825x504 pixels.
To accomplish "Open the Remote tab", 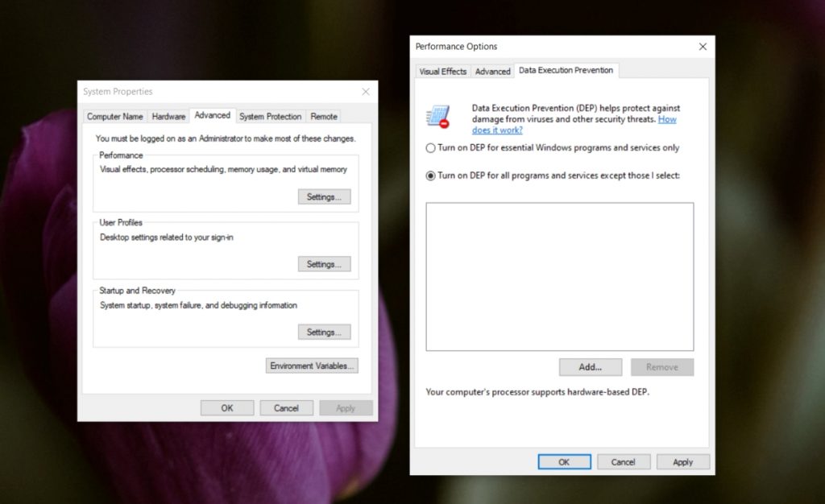I will pos(323,116).
